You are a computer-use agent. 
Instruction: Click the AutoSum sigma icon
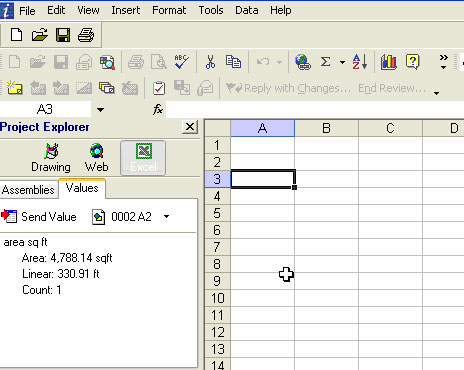click(325, 62)
